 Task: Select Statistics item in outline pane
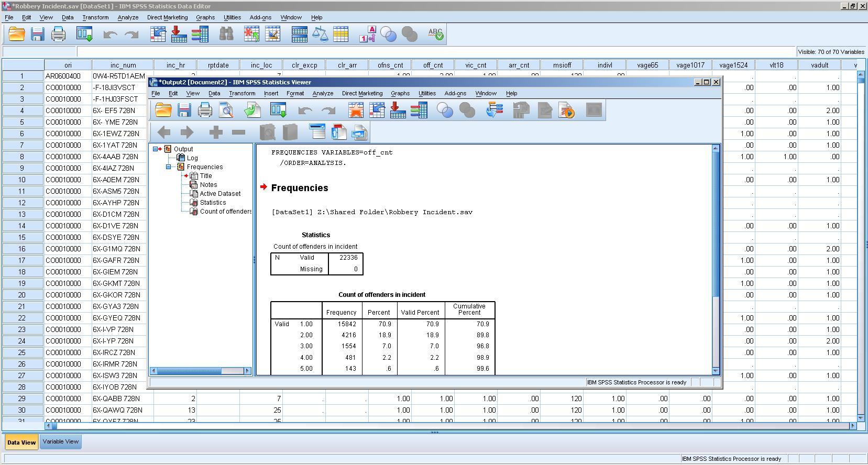tap(213, 203)
